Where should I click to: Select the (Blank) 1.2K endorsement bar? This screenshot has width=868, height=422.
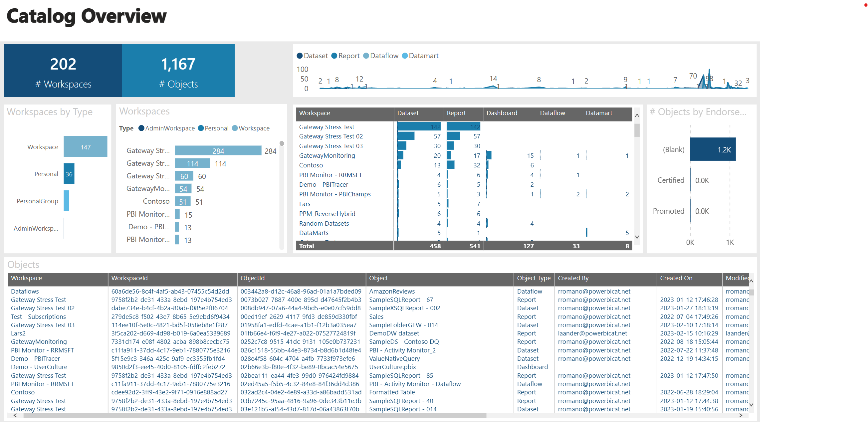712,149
